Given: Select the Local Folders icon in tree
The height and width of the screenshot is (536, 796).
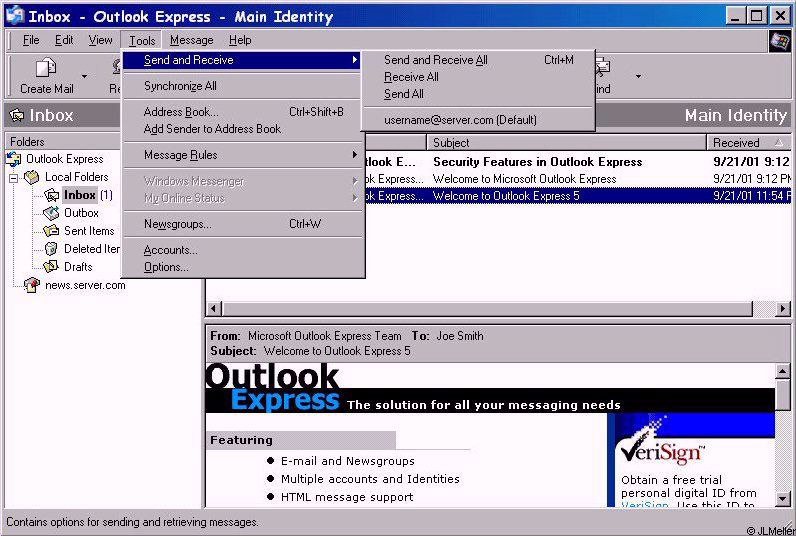Looking at the screenshot, I should pyautogui.click(x=31, y=177).
